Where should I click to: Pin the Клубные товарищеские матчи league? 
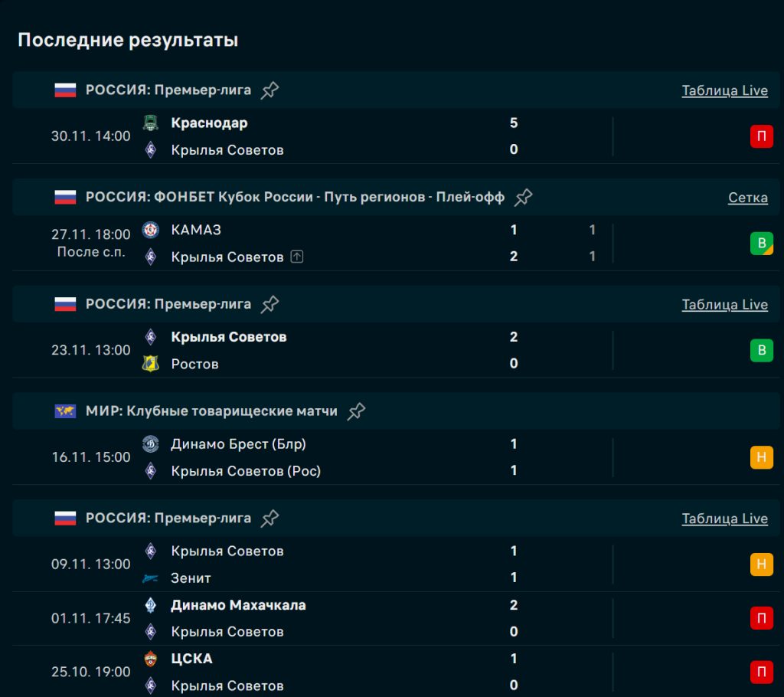pos(356,411)
